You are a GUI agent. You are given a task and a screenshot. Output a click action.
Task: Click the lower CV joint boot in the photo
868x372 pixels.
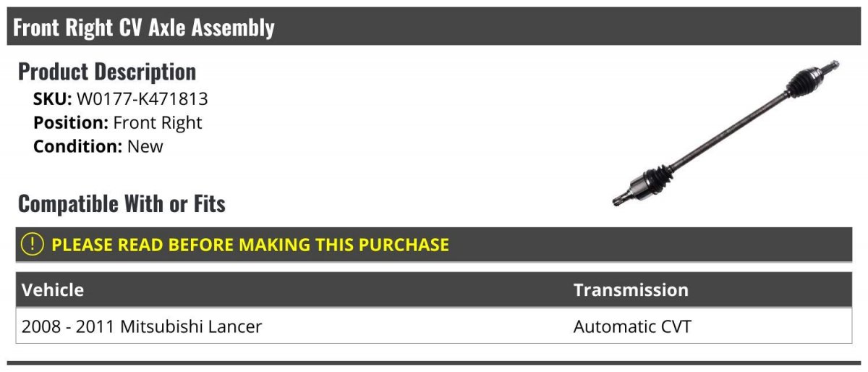pyautogui.click(x=656, y=179)
